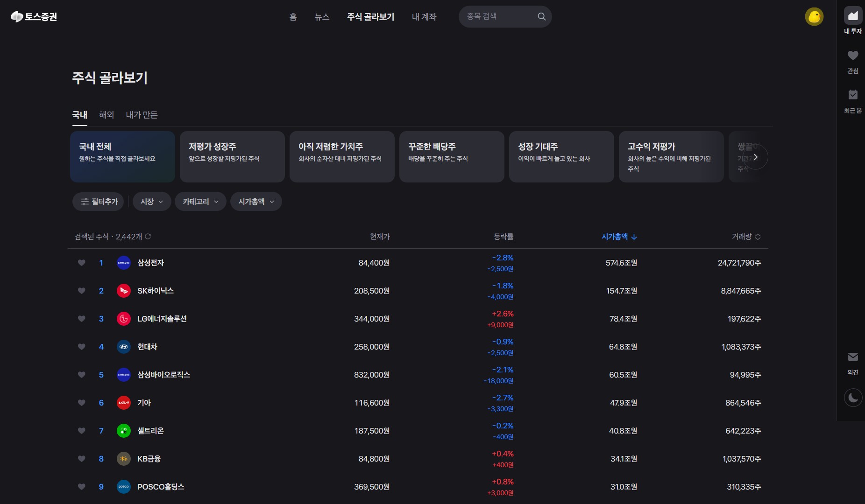
Task: Favorite 현대차 with heart
Action: [82, 347]
